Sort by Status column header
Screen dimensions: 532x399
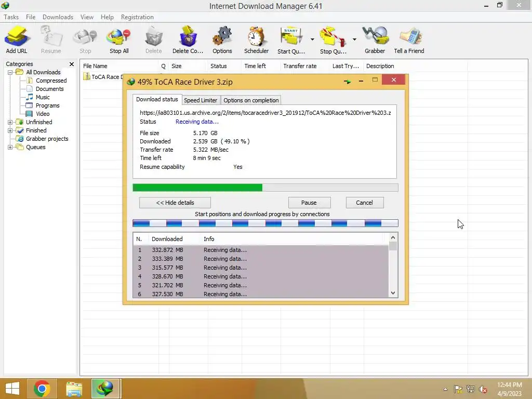point(224,66)
